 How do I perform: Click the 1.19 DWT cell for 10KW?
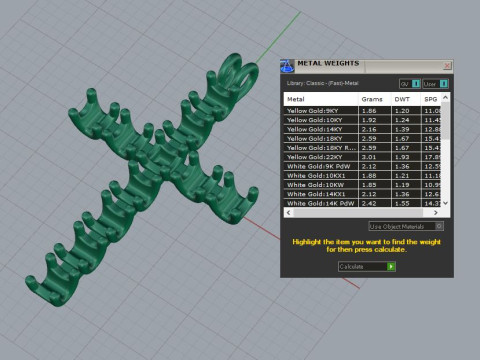[x=406, y=185]
